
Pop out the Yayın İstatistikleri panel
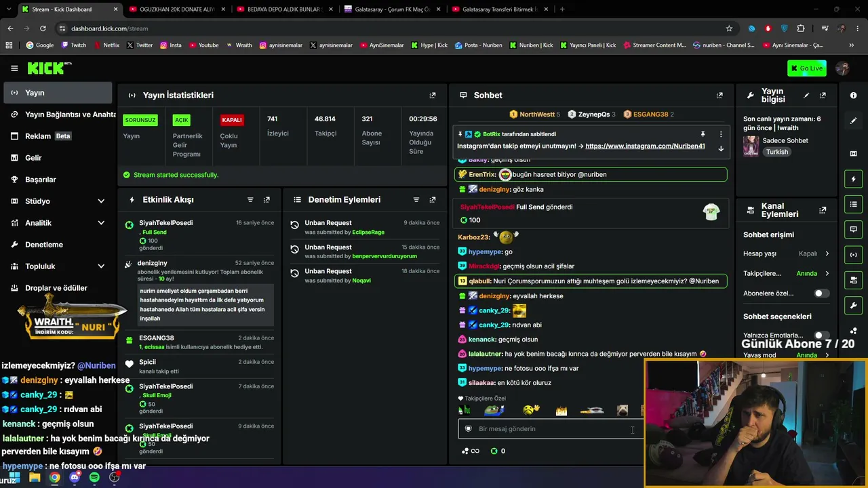(433, 96)
